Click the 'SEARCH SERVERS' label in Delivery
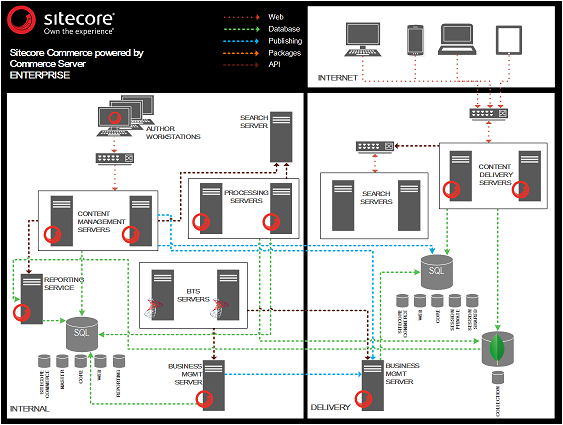The width and height of the screenshot is (563, 425). coord(376,197)
